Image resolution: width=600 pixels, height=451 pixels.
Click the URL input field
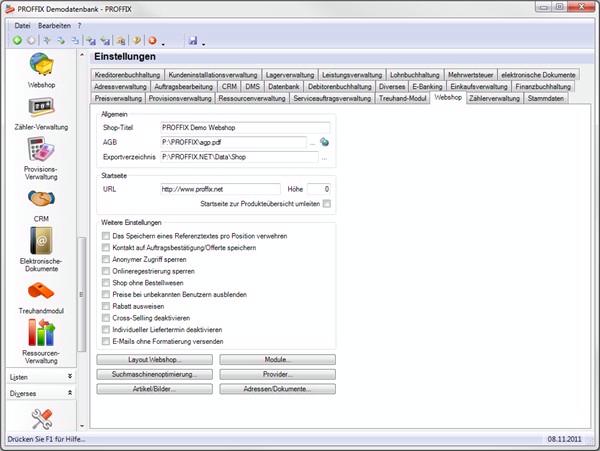point(220,189)
